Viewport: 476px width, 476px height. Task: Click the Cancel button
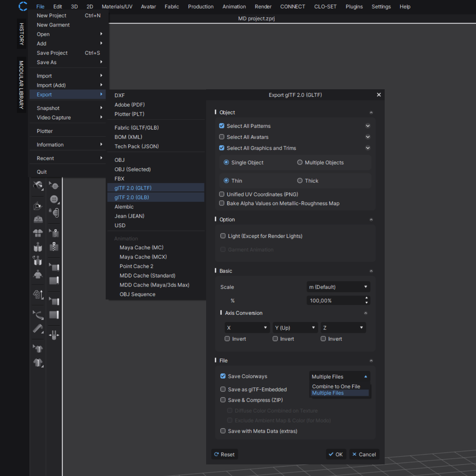click(x=364, y=454)
